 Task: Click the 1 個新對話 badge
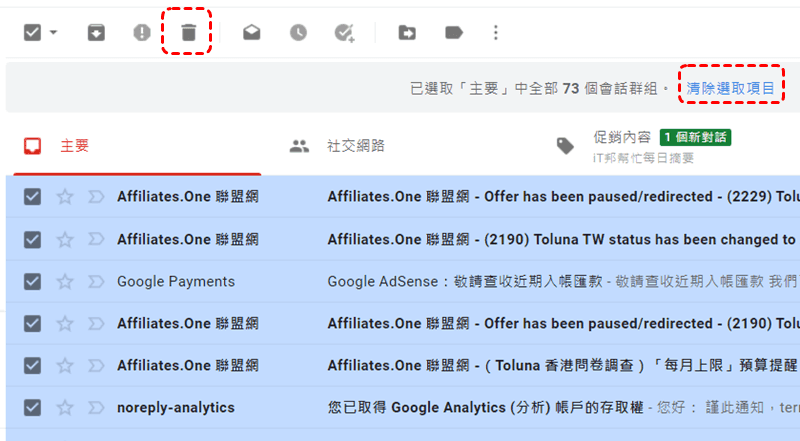(695, 137)
